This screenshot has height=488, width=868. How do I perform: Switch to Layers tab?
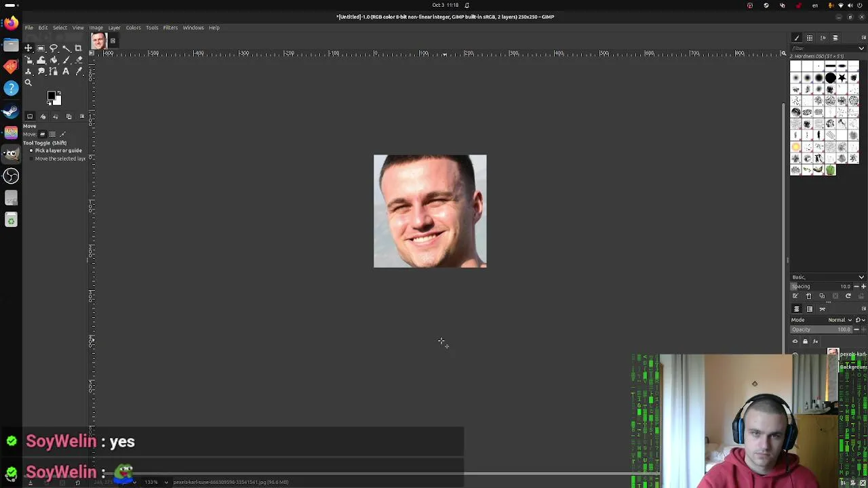pyautogui.click(x=797, y=309)
